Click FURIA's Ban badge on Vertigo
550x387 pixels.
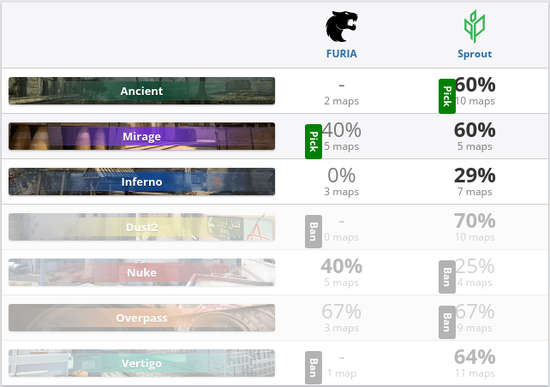[x=313, y=367]
